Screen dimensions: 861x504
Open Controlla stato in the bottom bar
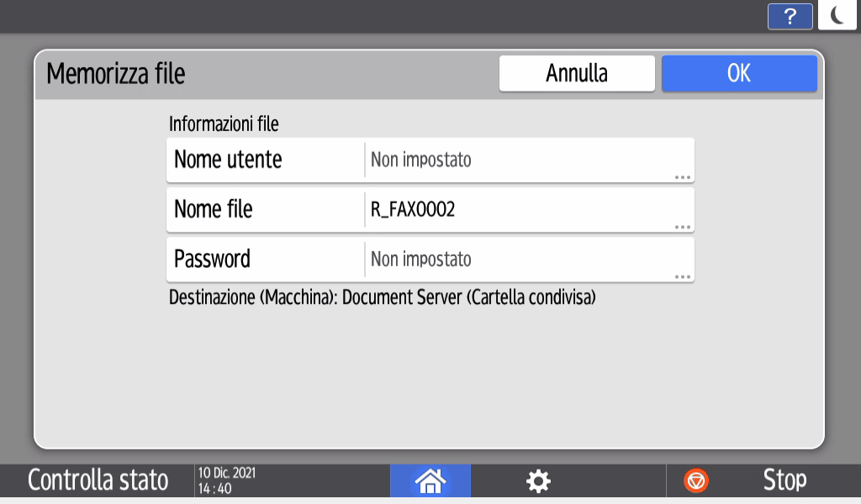(x=98, y=480)
